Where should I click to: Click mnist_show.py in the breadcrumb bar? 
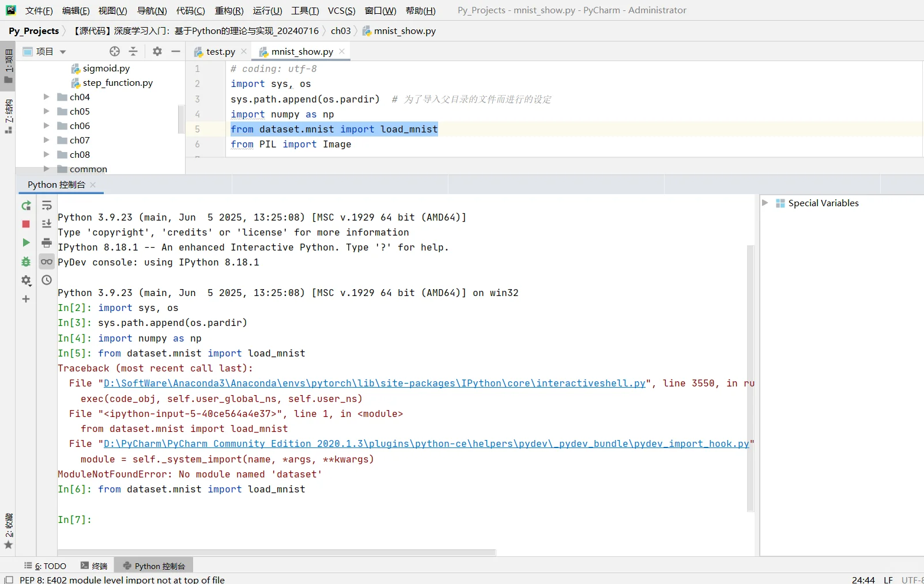click(x=399, y=31)
